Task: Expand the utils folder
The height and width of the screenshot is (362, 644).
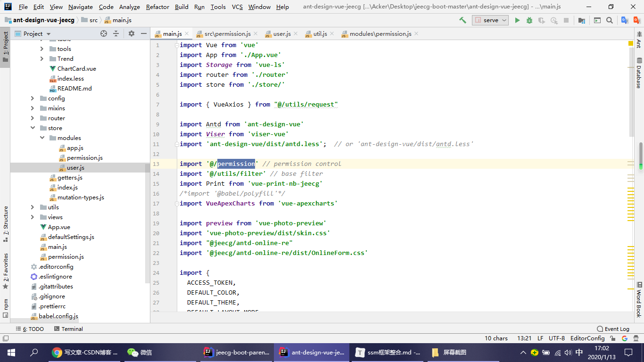Action: 33,207
